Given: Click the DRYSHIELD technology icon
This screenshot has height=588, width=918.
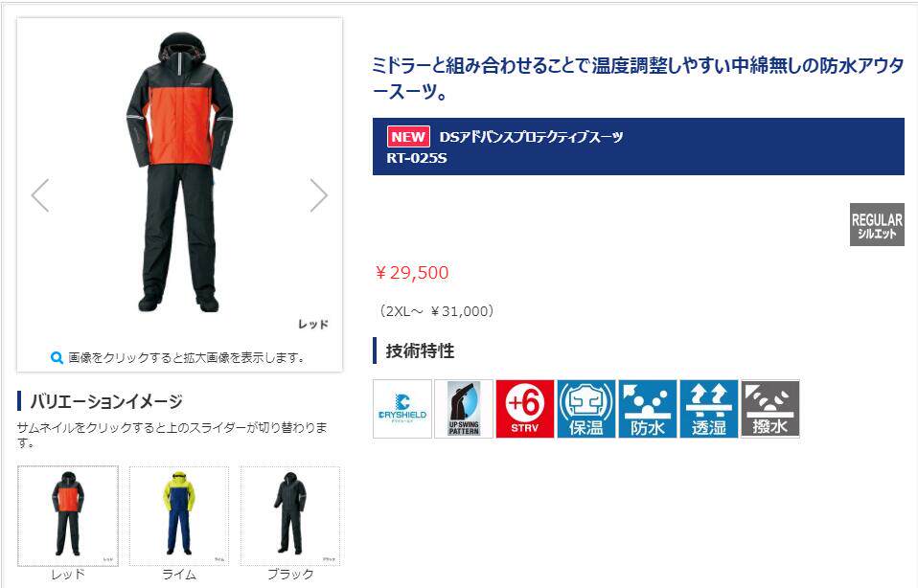Looking at the screenshot, I should (402, 409).
